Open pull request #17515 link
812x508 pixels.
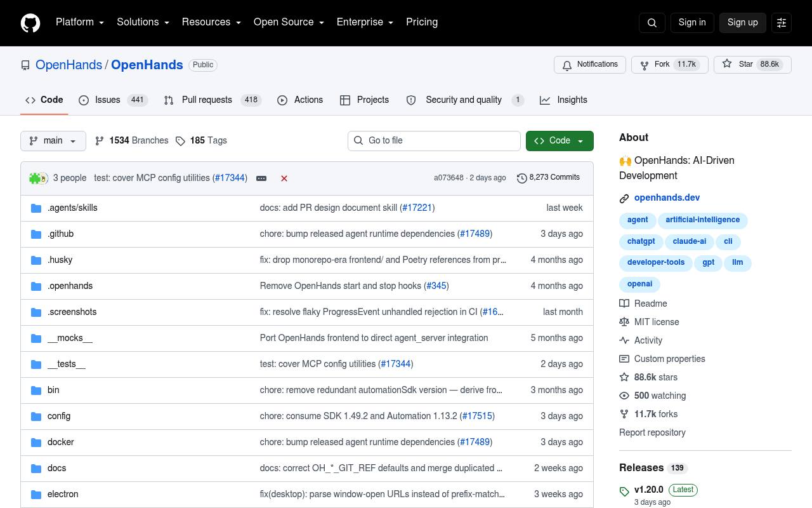click(477, 417)
